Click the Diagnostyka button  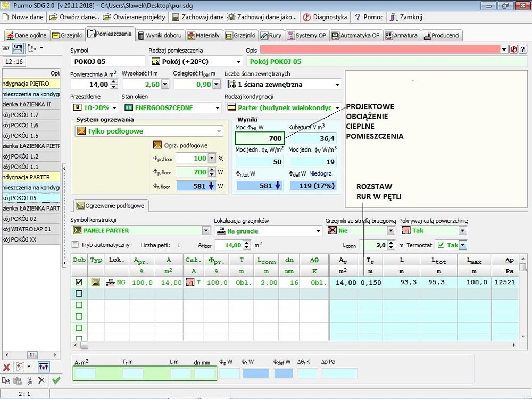tap(325, 17)
